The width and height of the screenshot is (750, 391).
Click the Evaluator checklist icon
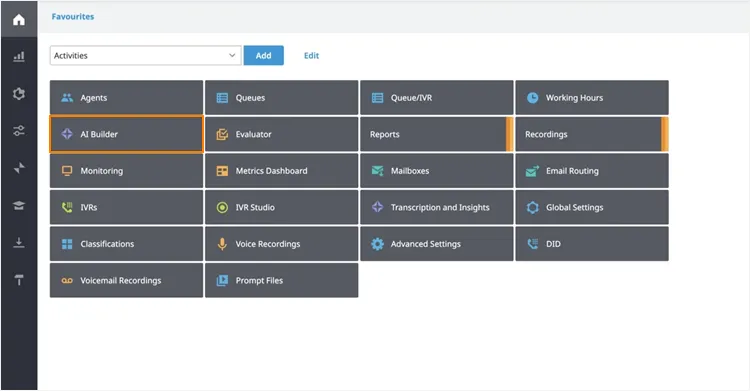pos(222,134)
